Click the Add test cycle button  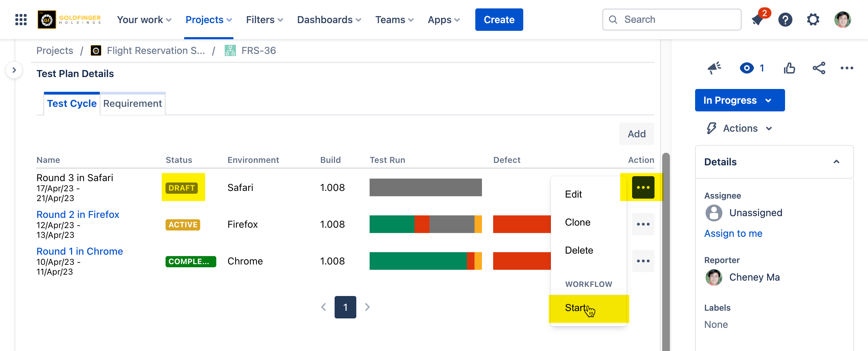(x=636, y=134)
